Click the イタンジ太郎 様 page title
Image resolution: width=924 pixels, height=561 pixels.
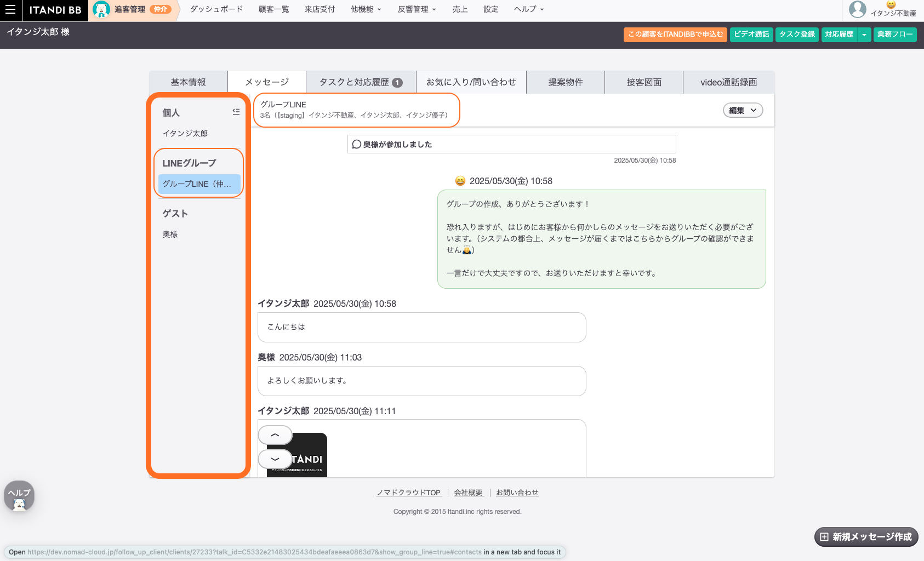click(x=38, y=32)
